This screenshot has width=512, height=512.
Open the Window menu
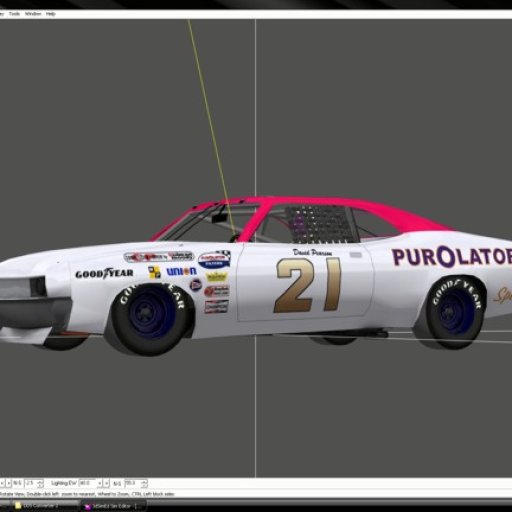point(33,14)
